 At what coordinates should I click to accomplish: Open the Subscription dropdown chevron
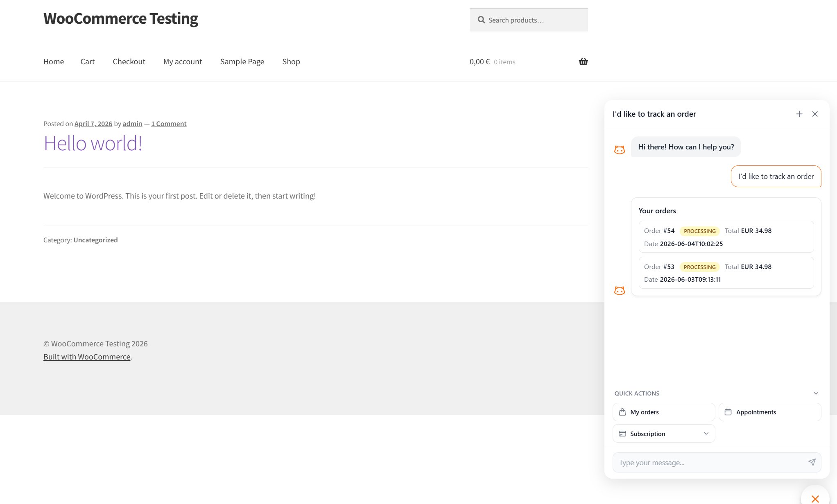point(706,434)
